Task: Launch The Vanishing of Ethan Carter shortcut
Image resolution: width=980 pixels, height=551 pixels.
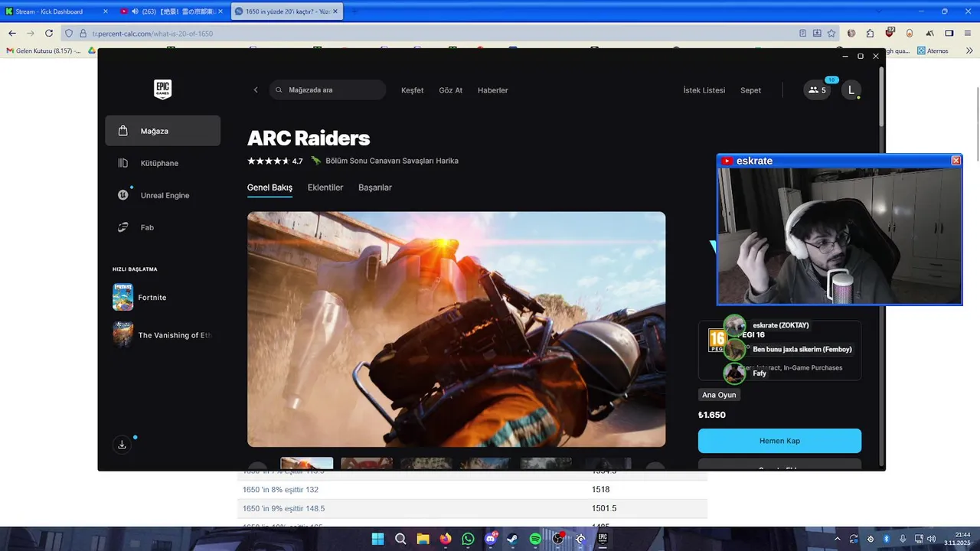Action: click(x=162, y=334)
